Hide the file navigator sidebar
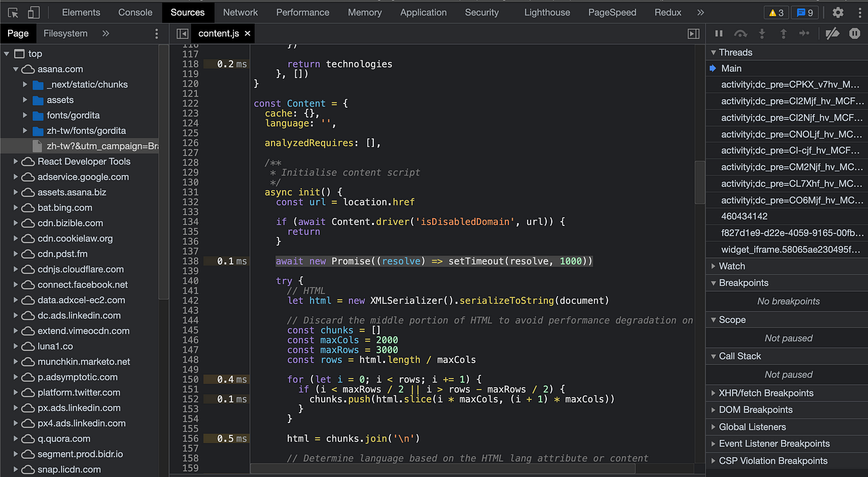This screenshot has height=477, width=868. click(182, 33)
